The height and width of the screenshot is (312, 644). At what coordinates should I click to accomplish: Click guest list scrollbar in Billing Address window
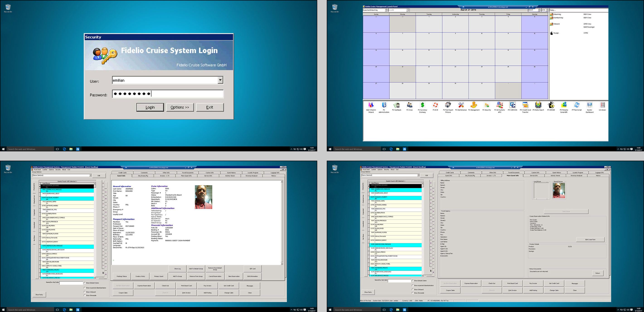423,229
